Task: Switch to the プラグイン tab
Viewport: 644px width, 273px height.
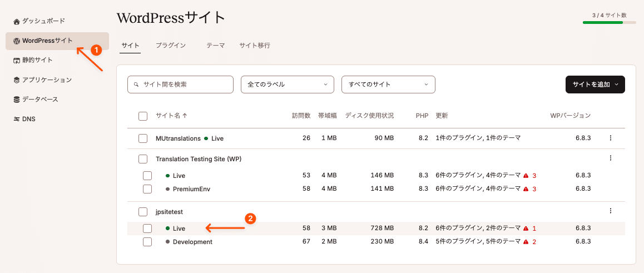Action: coord(171,46)
